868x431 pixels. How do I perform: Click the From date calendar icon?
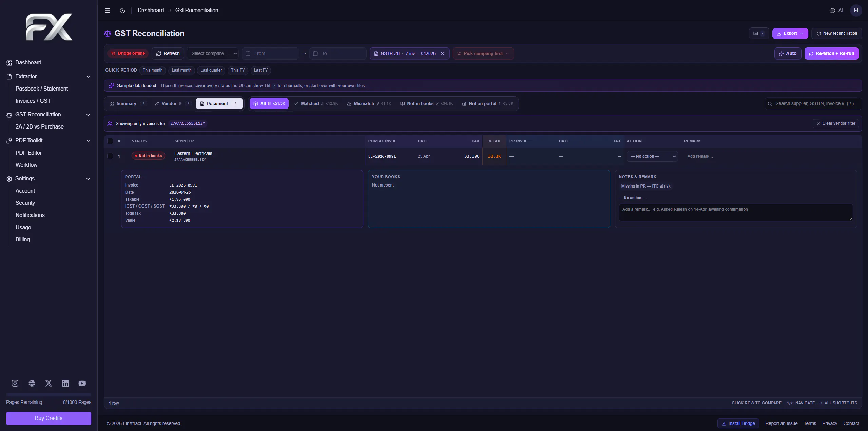248,54
